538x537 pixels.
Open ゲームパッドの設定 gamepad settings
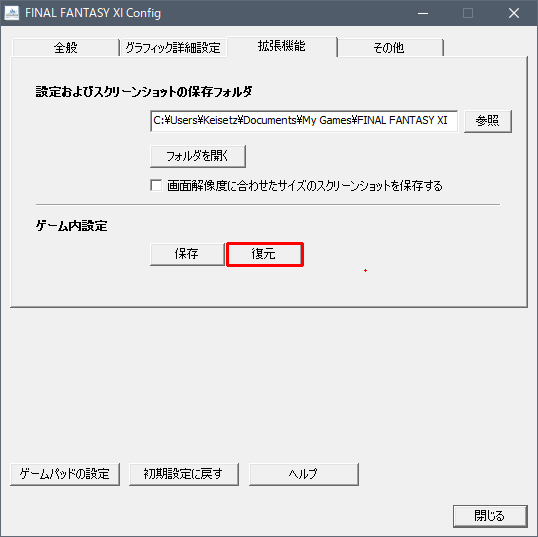(x=65, y=474)
